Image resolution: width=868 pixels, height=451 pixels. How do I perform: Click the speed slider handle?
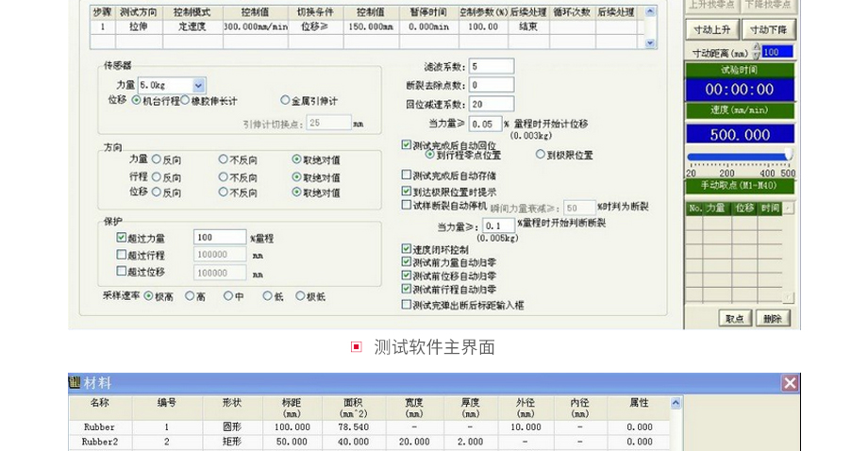click(788, 156)
